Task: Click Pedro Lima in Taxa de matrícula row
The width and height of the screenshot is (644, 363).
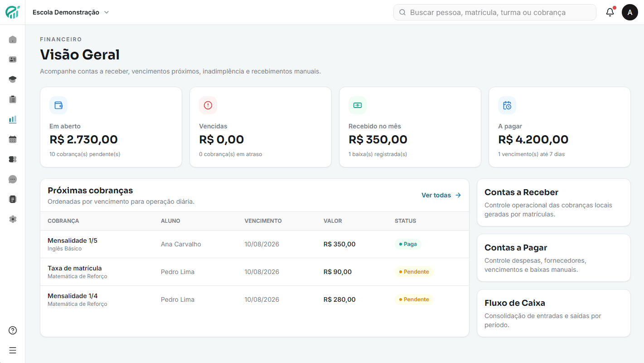Action: [178, 272]
